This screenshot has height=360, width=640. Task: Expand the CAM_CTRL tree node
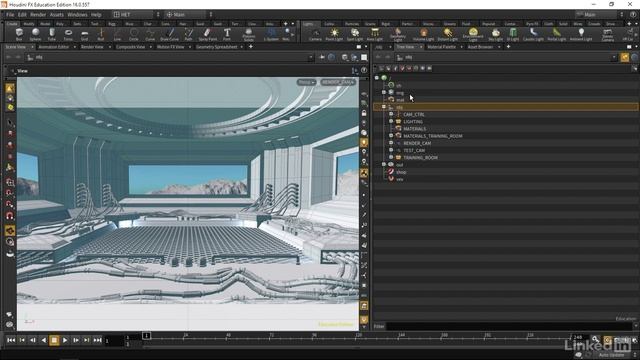pyautogui.click(x=391, y=114)
